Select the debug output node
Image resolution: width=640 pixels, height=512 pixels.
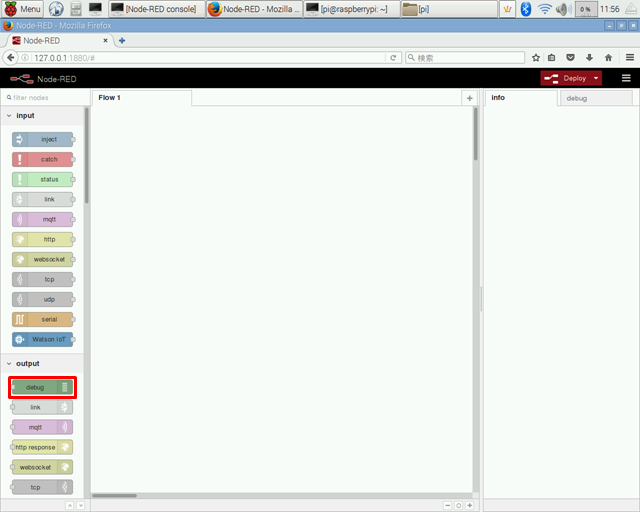(x=42, y=387)
